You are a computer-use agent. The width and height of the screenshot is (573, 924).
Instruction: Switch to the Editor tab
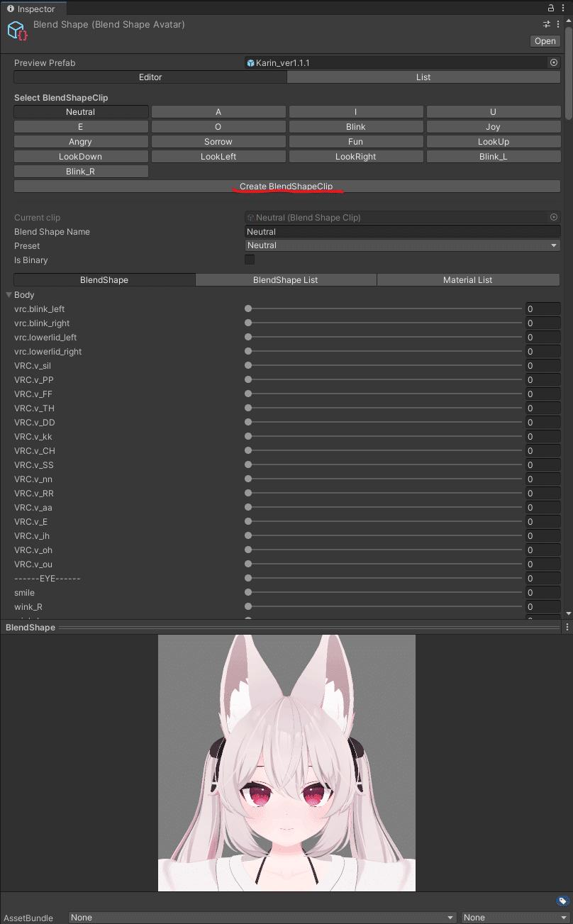[150, 77]
